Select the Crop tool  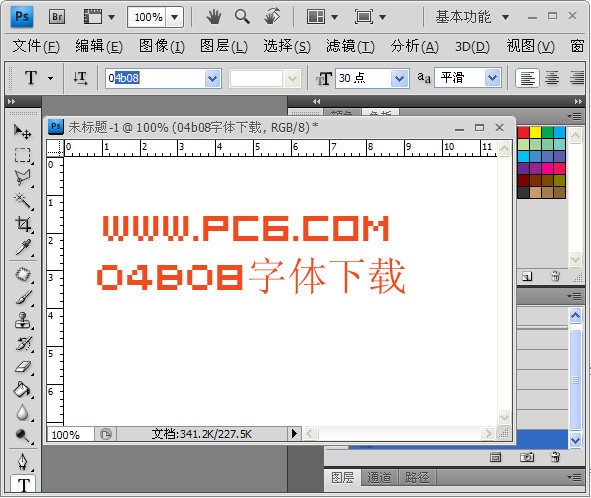[x=23, y=224]
